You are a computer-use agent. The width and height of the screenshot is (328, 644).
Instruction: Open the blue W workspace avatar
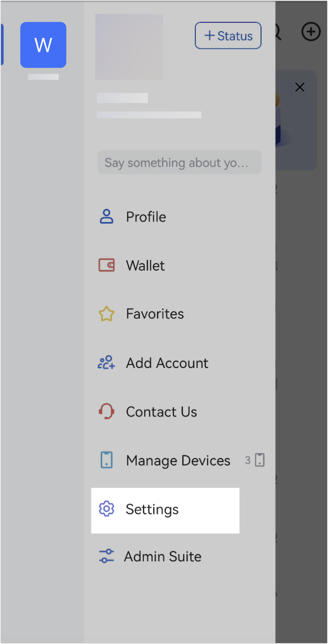43,45
